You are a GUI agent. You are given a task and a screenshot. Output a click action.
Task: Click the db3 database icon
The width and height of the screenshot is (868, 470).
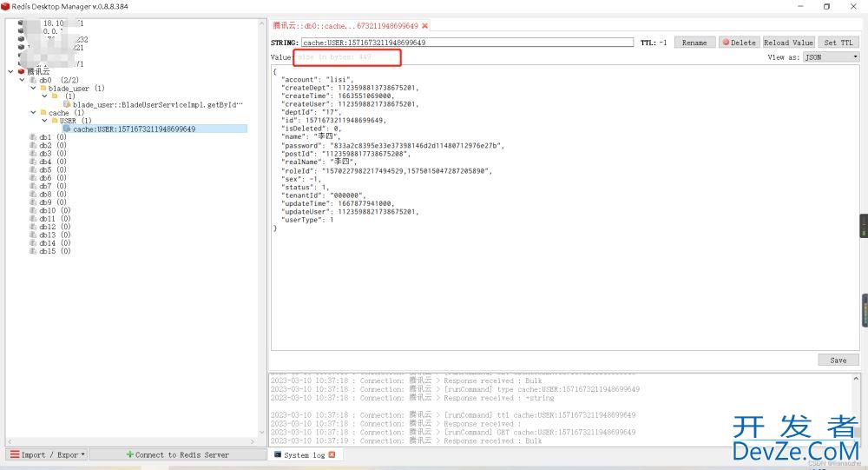click(33, 153)
